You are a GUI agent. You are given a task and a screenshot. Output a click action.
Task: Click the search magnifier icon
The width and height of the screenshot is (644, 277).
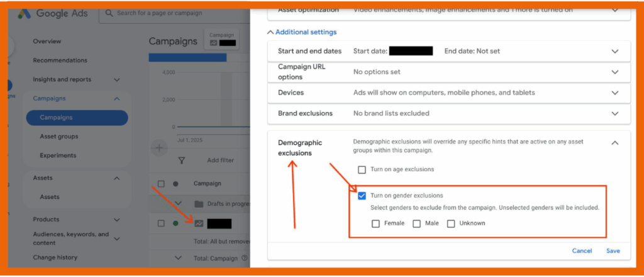[109, 13]
